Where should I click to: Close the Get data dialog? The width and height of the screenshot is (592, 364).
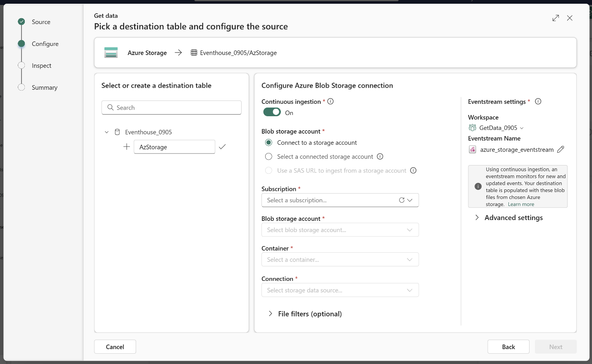point(570,18)
